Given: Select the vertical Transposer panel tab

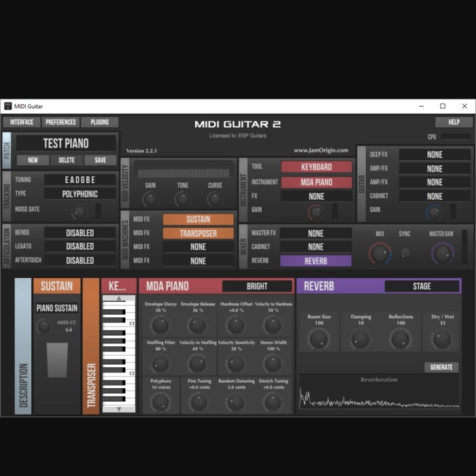Looking at the screenshot, I should point(91,346).
